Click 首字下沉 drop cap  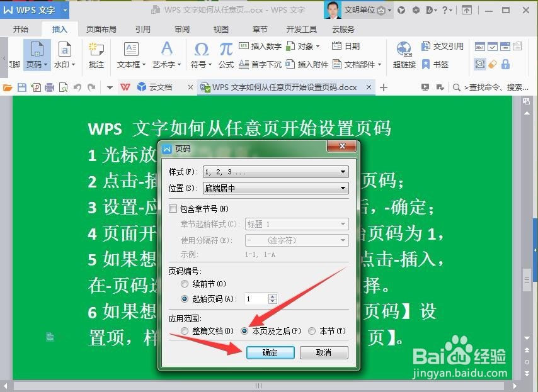(260, 64)
